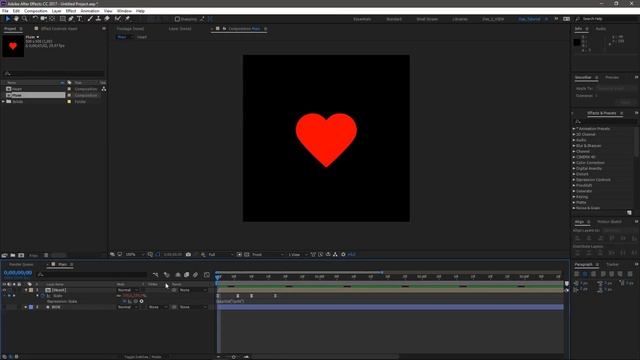Switch to the Essentials workspace
Screen dimensions: 640x360
362,19
